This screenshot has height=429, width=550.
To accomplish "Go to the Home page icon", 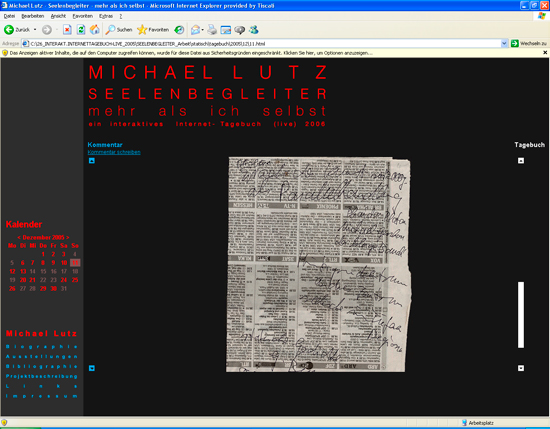I will point(94,30).
